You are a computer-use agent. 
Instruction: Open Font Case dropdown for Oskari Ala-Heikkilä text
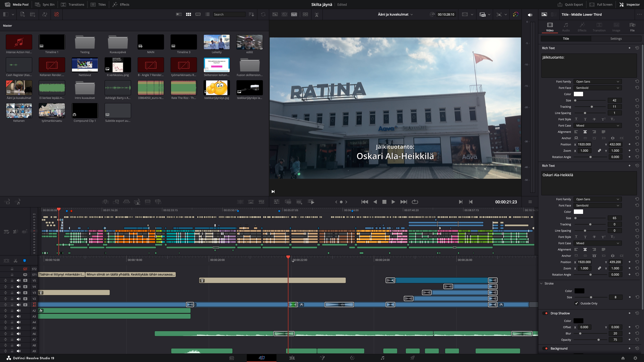(597, 243)
